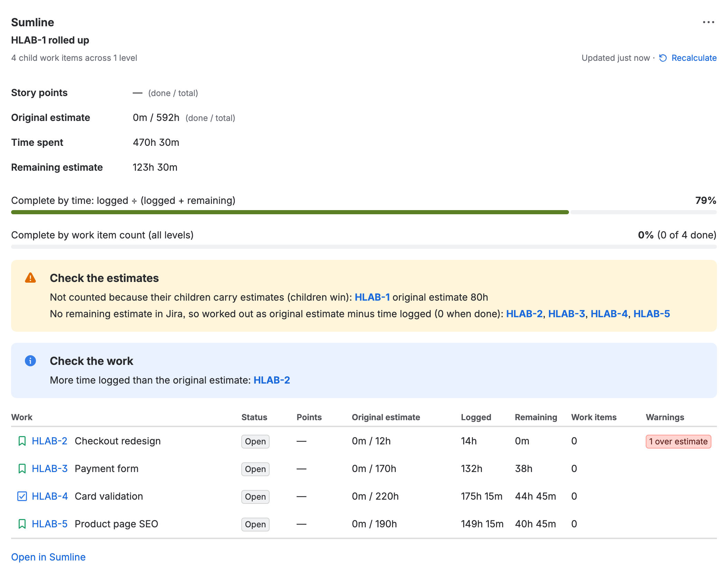Click the '123h 30m' remaining estimate value

[x=155, y=167]
